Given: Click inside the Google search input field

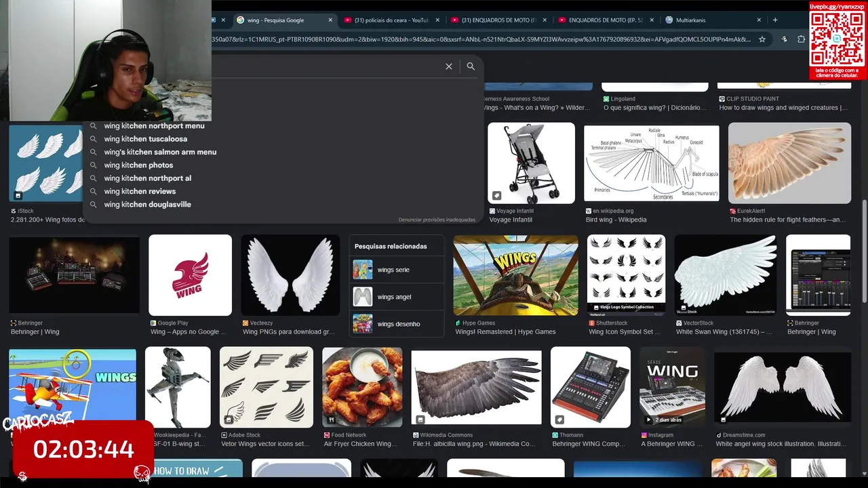Looking at the screenshot, I should [325, 66].
